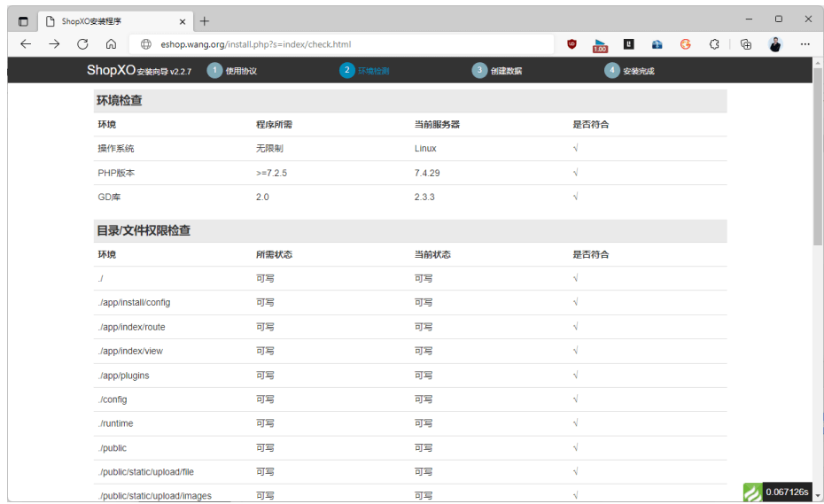Click the ./app/index/route path

coord(131,327)
